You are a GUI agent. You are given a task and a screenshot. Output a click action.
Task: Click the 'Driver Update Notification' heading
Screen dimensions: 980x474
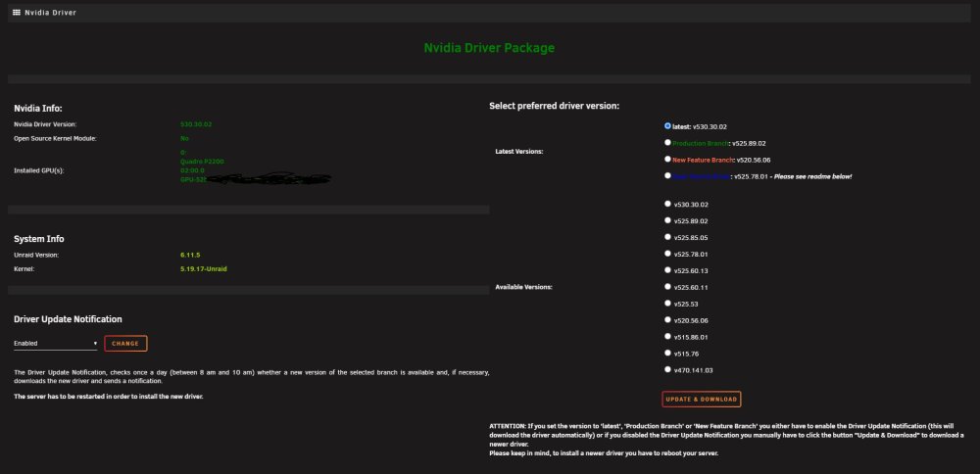[x=68, y=319]
